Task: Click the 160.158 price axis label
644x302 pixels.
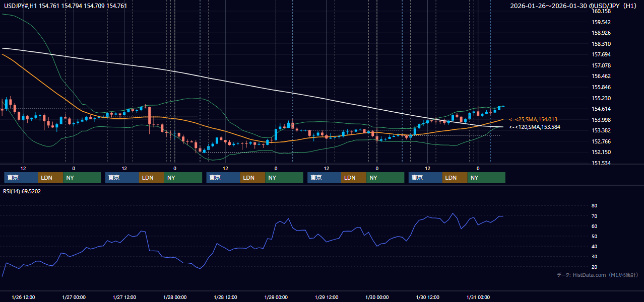Action: [x=601, y=11]
